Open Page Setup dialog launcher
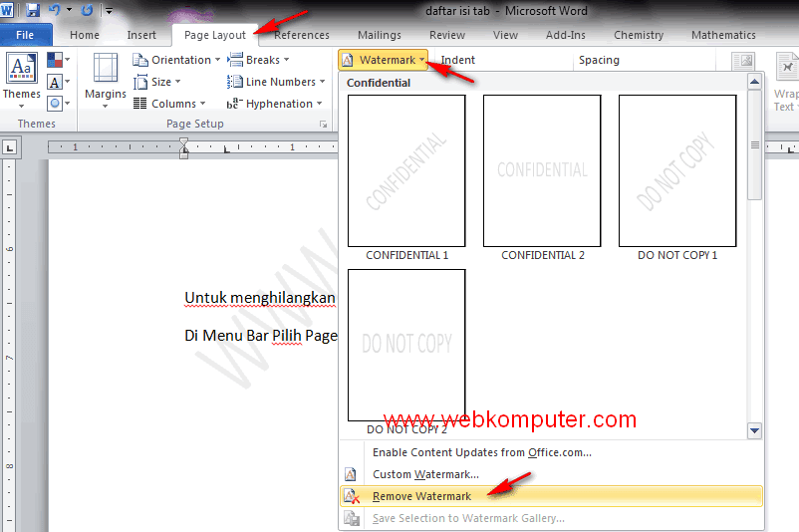Screen dimensions: 799x532 323,124
